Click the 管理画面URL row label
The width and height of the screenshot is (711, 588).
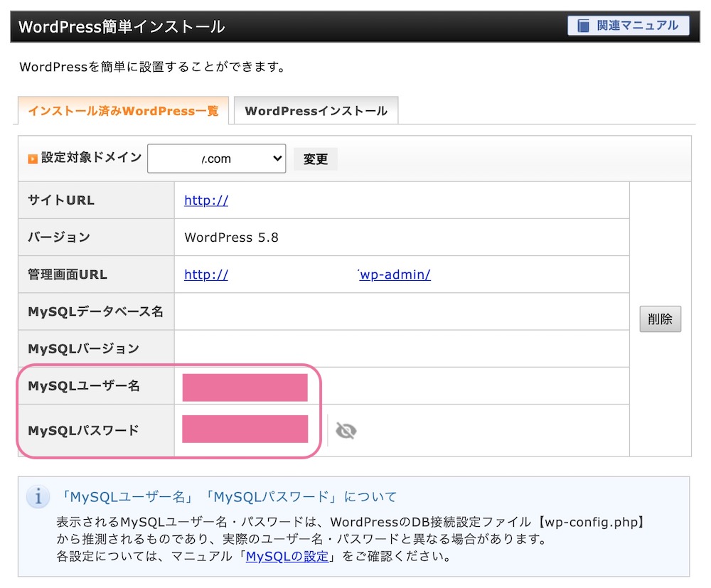[x=68, y=274]
